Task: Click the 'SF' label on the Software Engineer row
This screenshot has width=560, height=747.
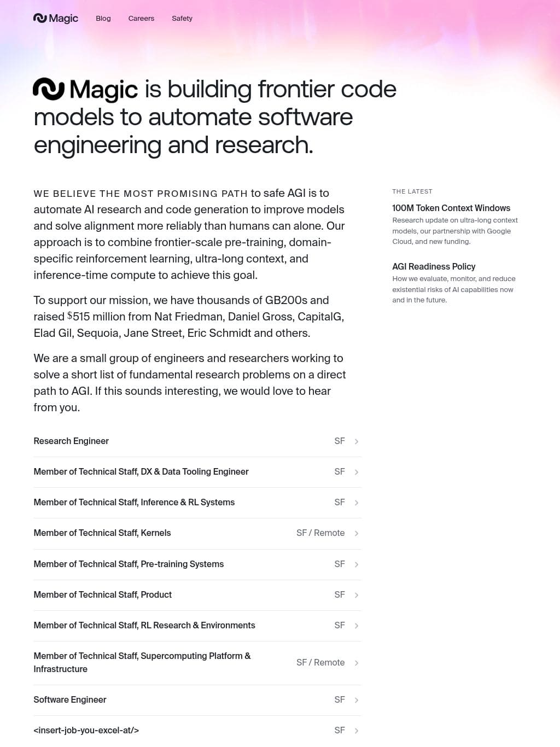Action: click(x=340, y=699)
